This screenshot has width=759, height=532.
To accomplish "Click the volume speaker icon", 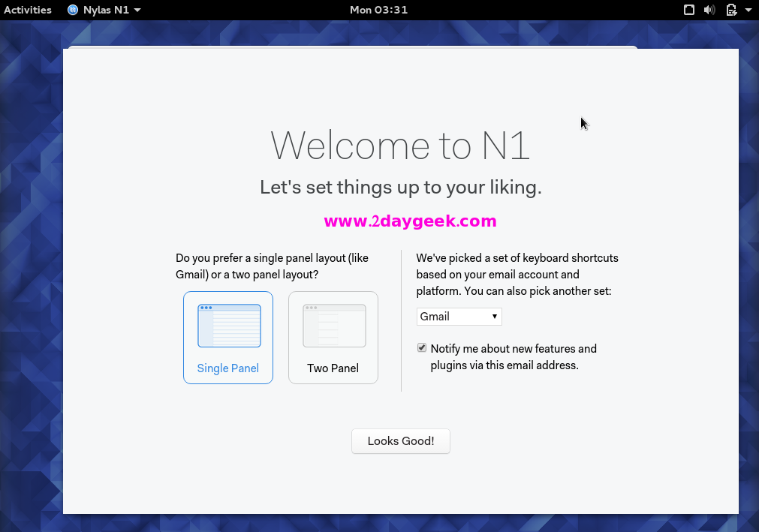I will (x=709, y=10).
